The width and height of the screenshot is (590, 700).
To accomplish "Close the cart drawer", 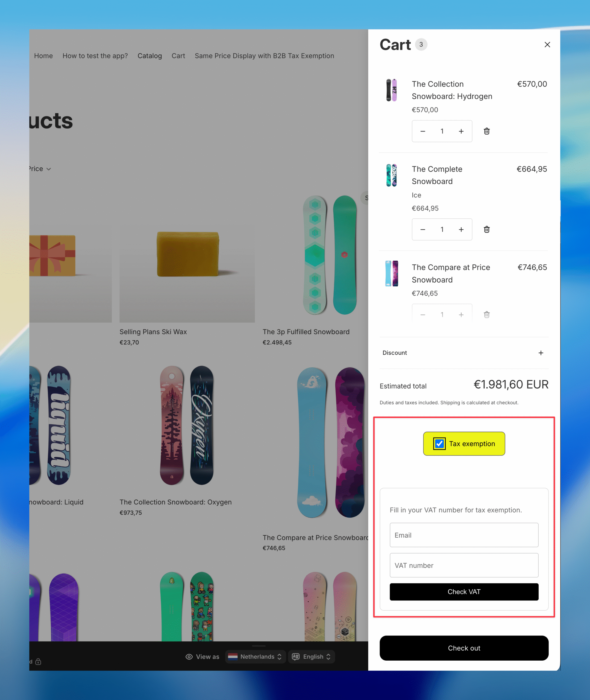I will (547, 45).
